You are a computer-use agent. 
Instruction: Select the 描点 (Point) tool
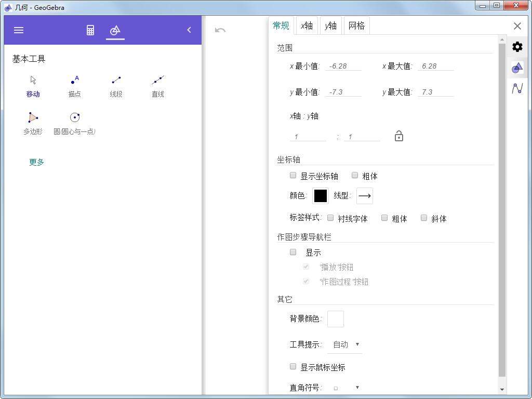pos(75,86)
